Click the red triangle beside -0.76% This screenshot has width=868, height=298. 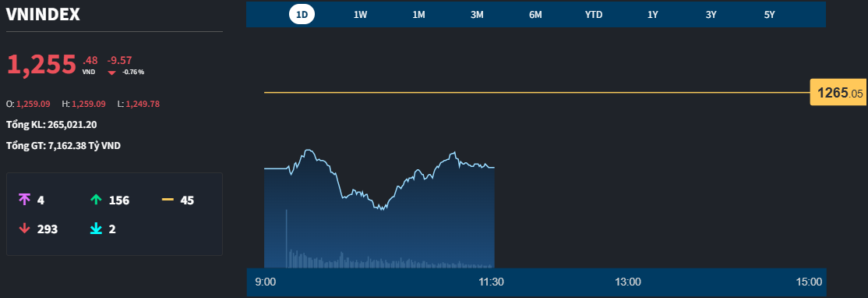pos(112,73)
